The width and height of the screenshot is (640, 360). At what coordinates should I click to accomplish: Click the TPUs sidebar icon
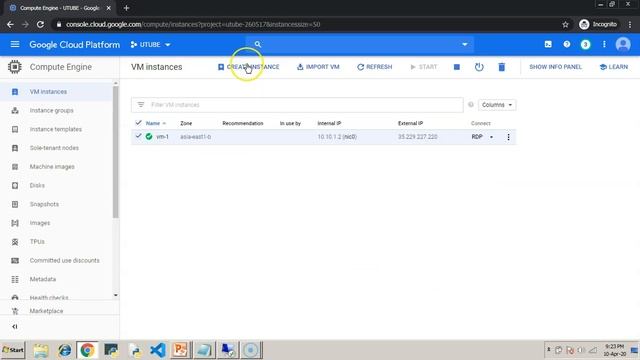pyautogui.click(x=15, y=242)
